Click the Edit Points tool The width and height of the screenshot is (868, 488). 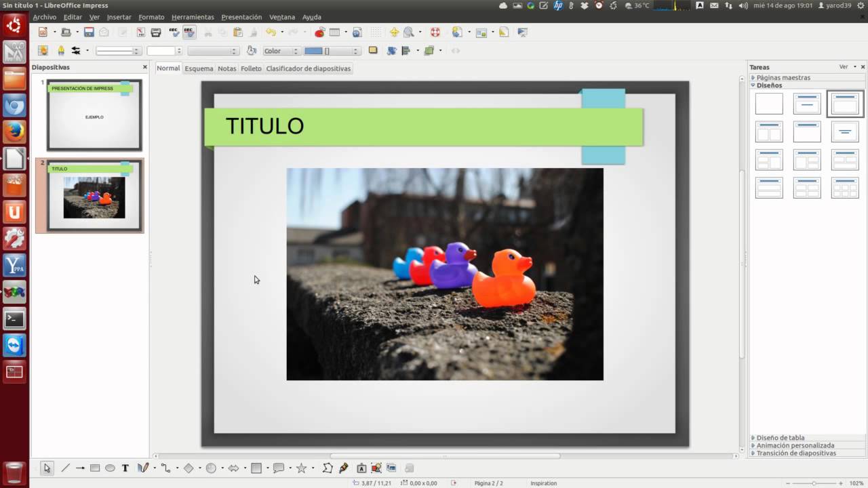click(328, 468)
